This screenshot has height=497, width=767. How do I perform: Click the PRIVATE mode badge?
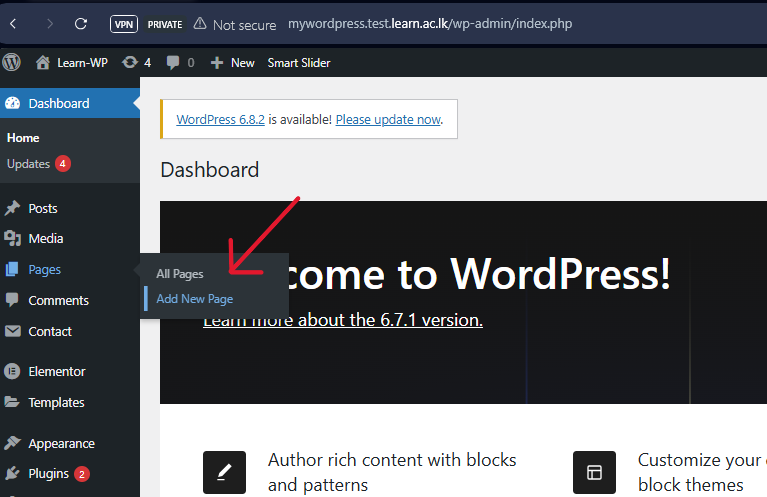coord(165,24)
